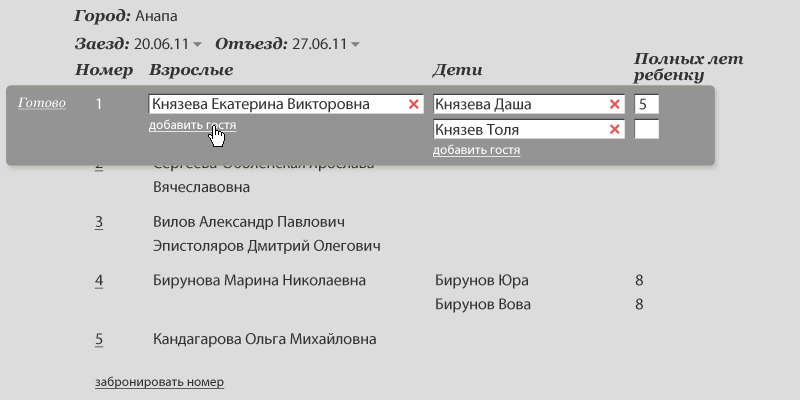Screen dimensions: 800x400
Task: Select guest Бирунова Марина Николаевна
Action: (x=259, y=280)
